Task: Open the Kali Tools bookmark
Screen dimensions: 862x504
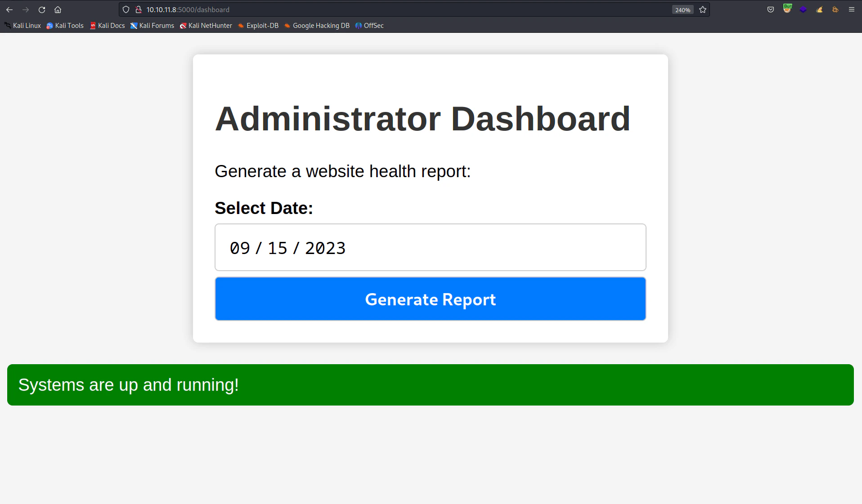Action: coord(65,26)
